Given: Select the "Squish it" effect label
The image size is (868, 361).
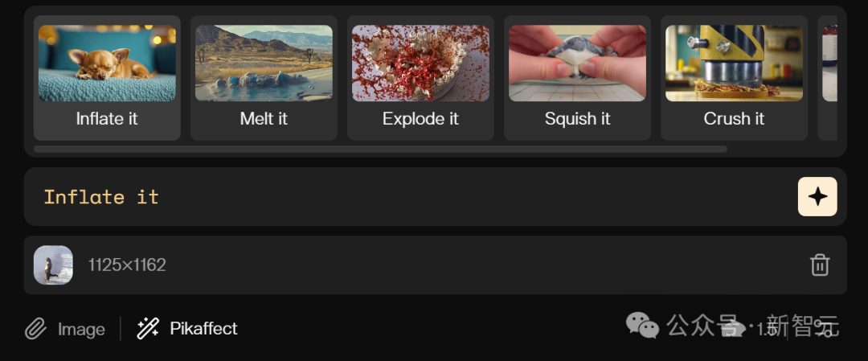Looking at the screenshot, I should [577, 118].
